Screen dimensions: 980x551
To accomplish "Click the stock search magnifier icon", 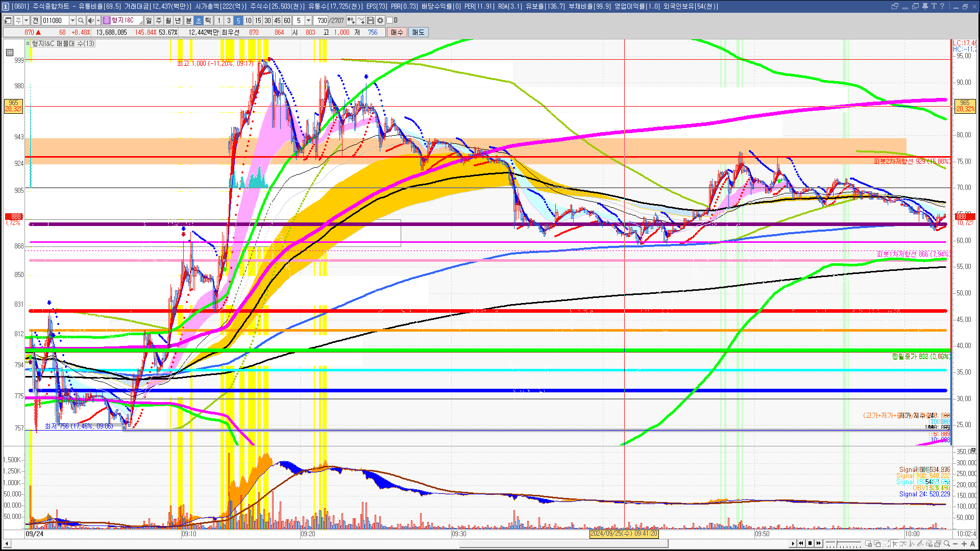I will (x=81, y=20).
